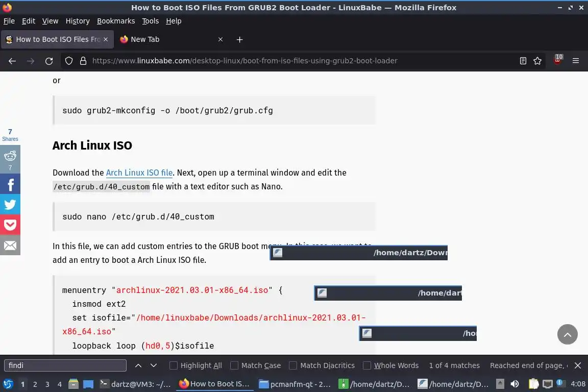588x392 pixels.
Task: Enable Match Case checkbox
Action: [x=234, y=365]
